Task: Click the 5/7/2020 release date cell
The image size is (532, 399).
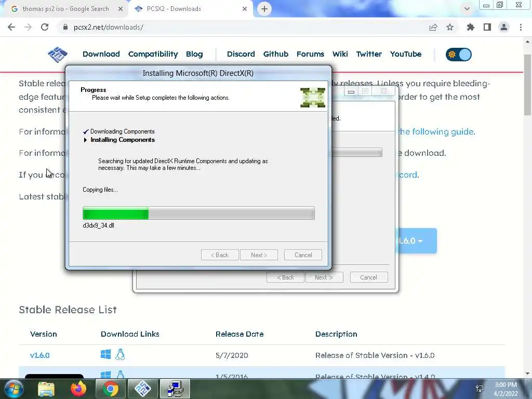Action: click(232, 355)
